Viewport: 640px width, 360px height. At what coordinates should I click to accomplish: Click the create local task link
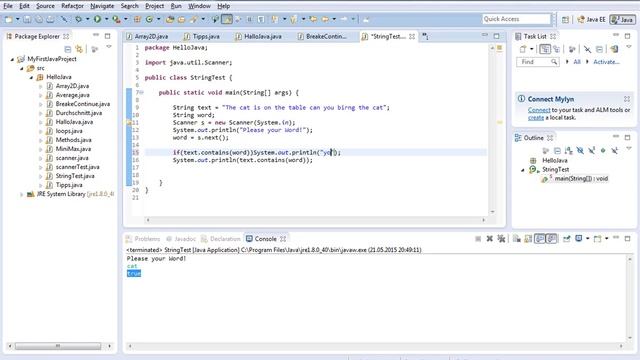tap(536, 118)
